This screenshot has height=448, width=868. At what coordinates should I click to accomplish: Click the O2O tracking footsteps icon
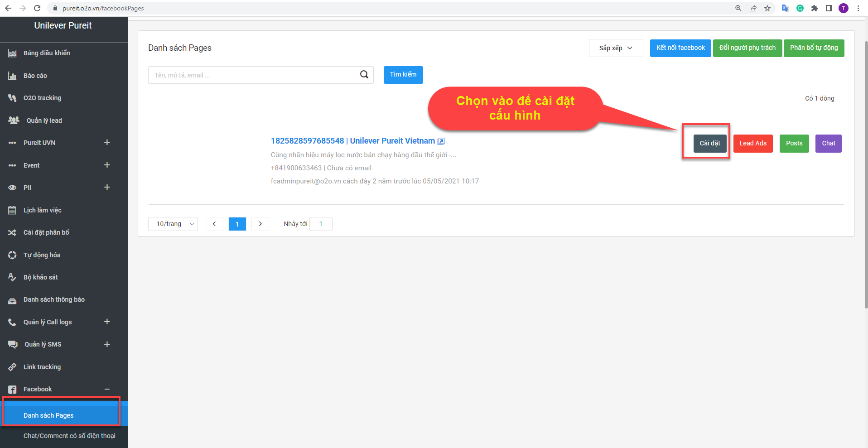12,98
